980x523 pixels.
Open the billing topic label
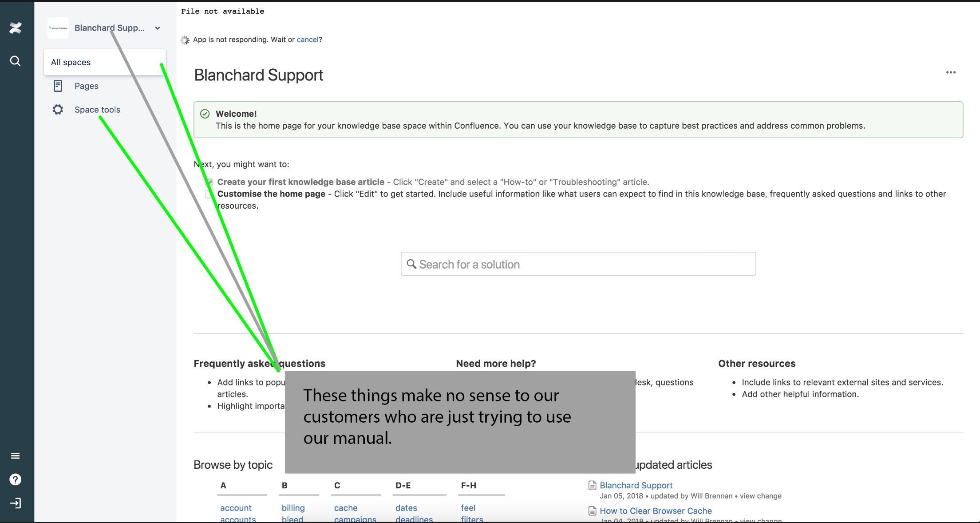[293, 508]
